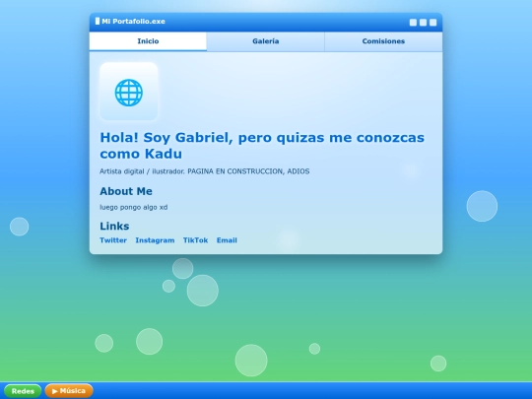Open the Twitter link

[113, 240]
